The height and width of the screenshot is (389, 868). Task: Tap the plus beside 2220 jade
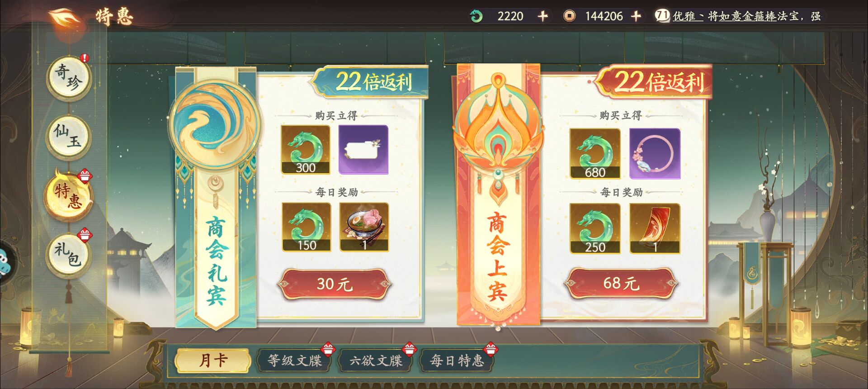tap(542, 16)
